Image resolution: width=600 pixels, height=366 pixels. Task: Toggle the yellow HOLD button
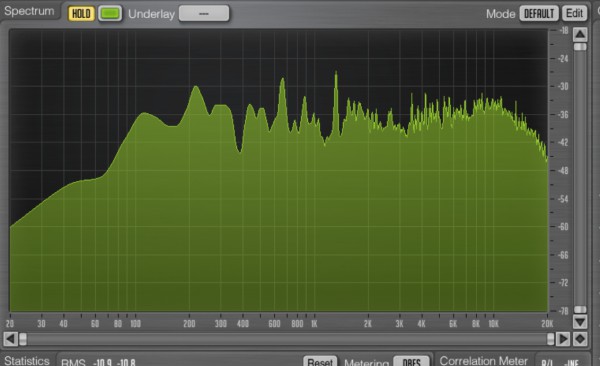tap(81, 13)
